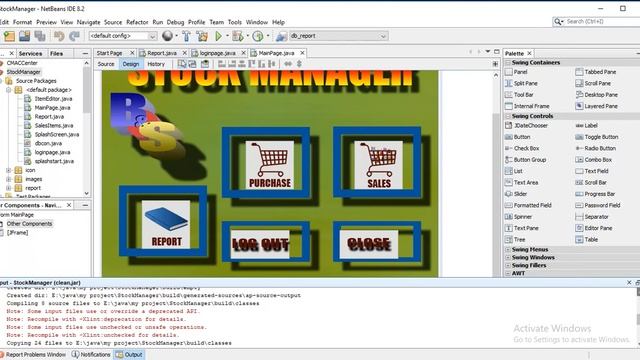
Task: Click the PURCHASE cart image in the design
Action: tap(270, 165)
